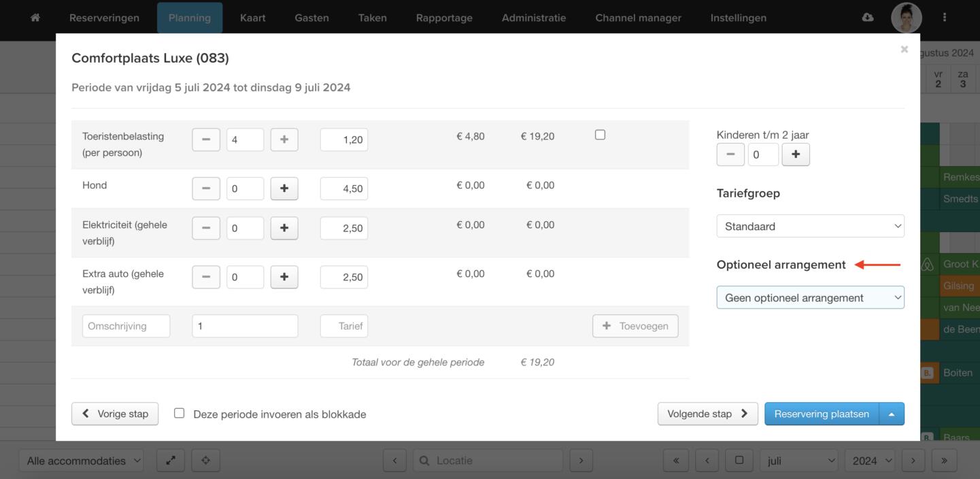The height and width of the screenshot is (479, 980).
Task: Enable 'Deze periode invoeren als blokkade'
Action: (x=180, y=413)
